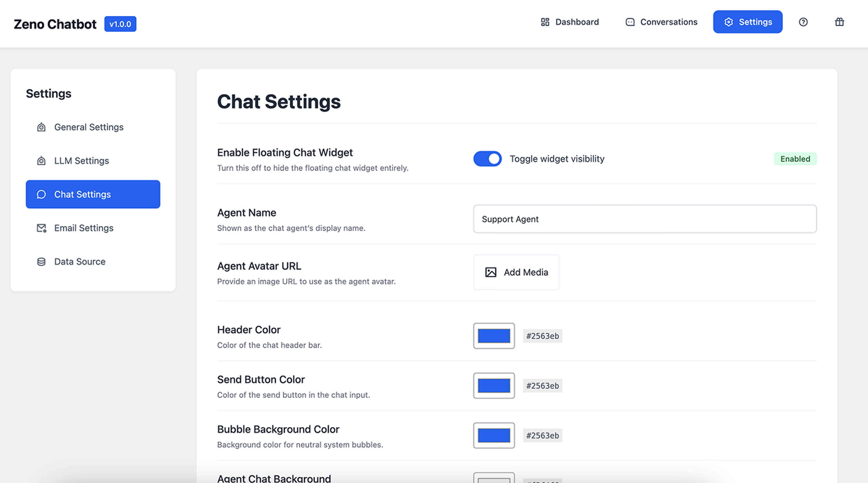Click the Conversations chat icon
The image size is (868, 483).
coord(630,22)
